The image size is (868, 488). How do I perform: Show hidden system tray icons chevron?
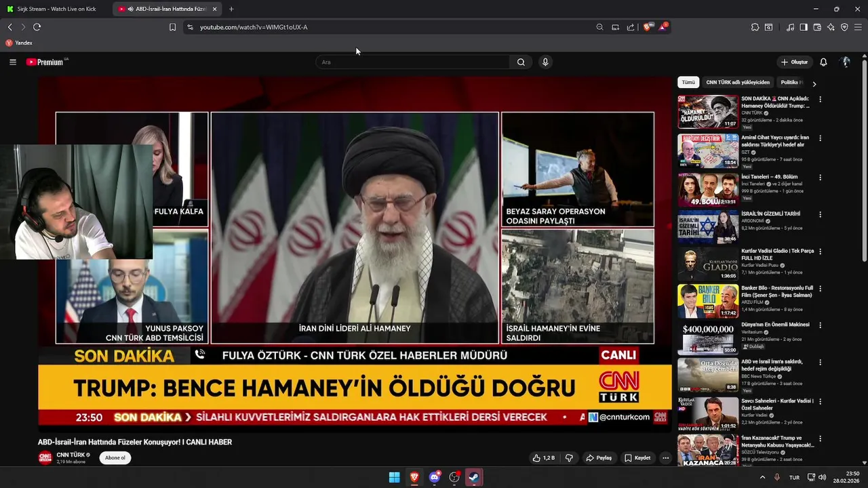pos(762,477)
